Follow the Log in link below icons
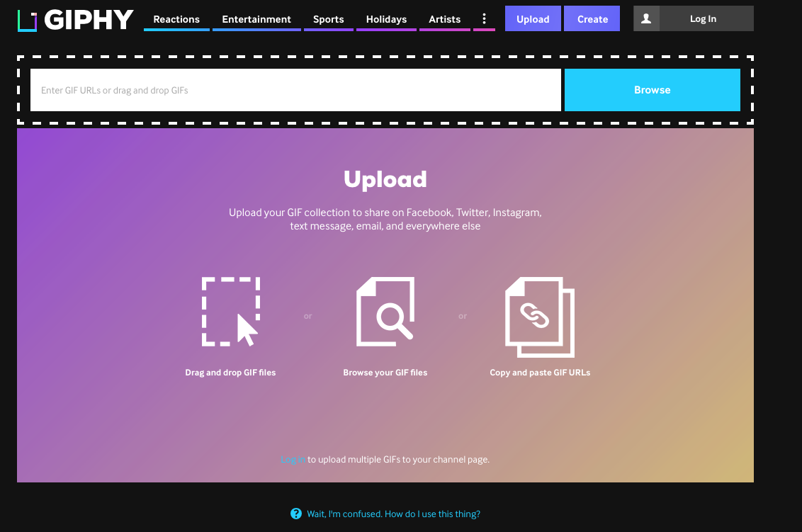Screen dimensions: 802x532 (293, 460)
